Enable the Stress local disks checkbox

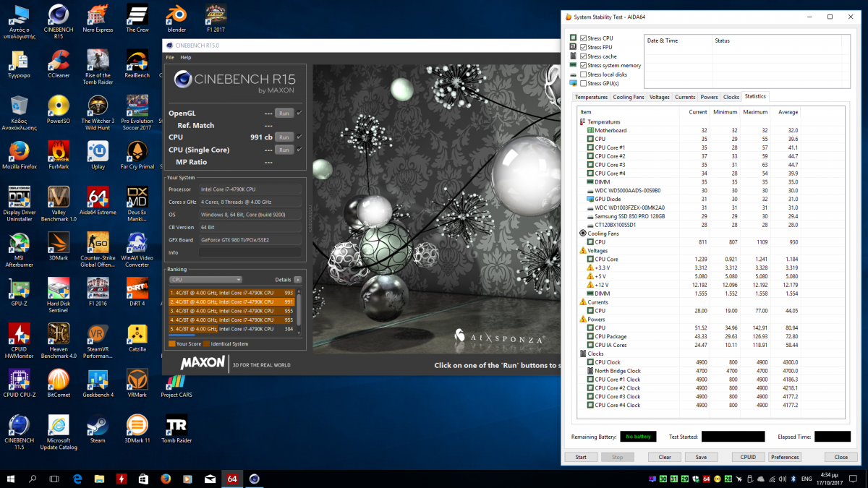click(x=583, y=74)
